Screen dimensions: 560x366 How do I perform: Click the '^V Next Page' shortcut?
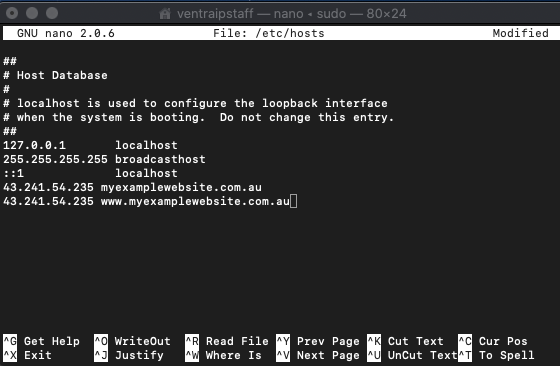tap(318, 355)
